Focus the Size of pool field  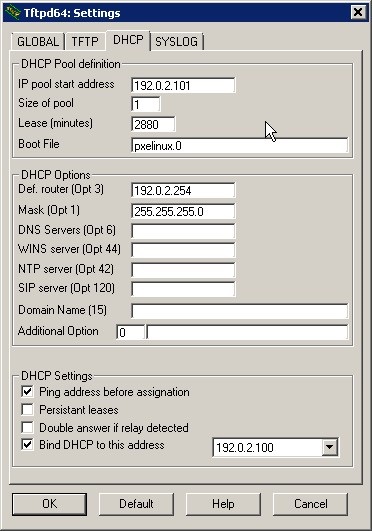[146, 104]
